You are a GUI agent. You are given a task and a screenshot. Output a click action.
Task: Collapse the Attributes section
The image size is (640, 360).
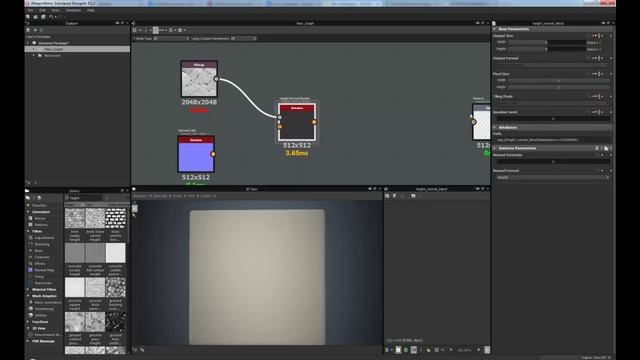[495, 127]
